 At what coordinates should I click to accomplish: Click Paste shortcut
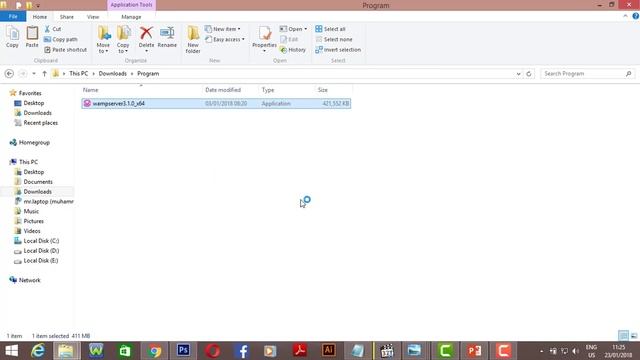pyautogui.click(x=65, y=49)
